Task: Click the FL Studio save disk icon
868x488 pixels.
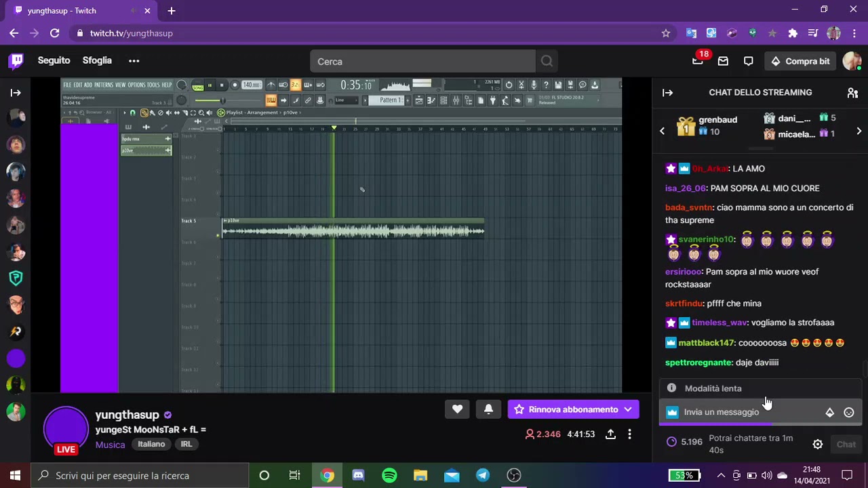Action: (558, 85)
